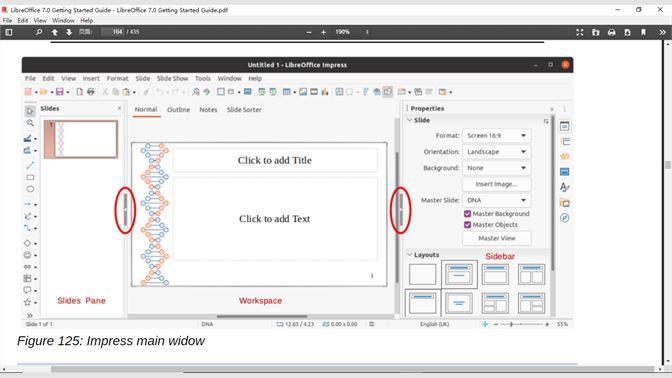Open the PDF viewer tools overflow chevrons
Viewport: 672px width, 378px height.
point(662,32)
